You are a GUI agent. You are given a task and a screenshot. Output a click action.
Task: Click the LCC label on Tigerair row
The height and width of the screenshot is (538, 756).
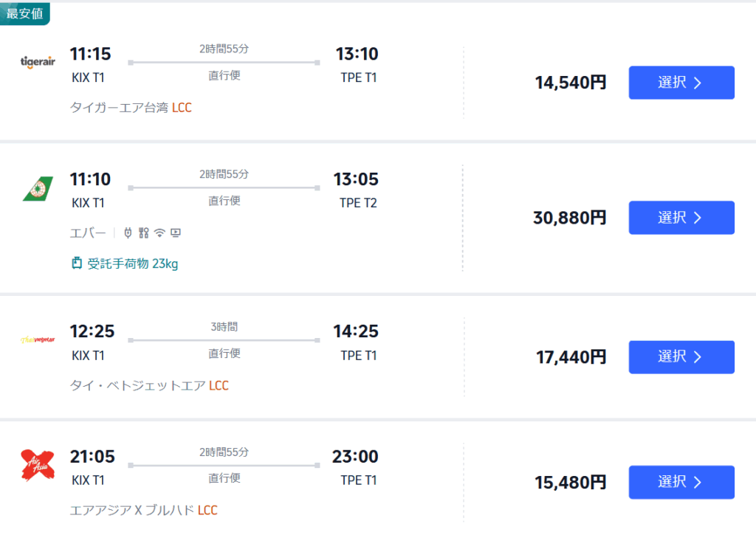click(182, 107)
